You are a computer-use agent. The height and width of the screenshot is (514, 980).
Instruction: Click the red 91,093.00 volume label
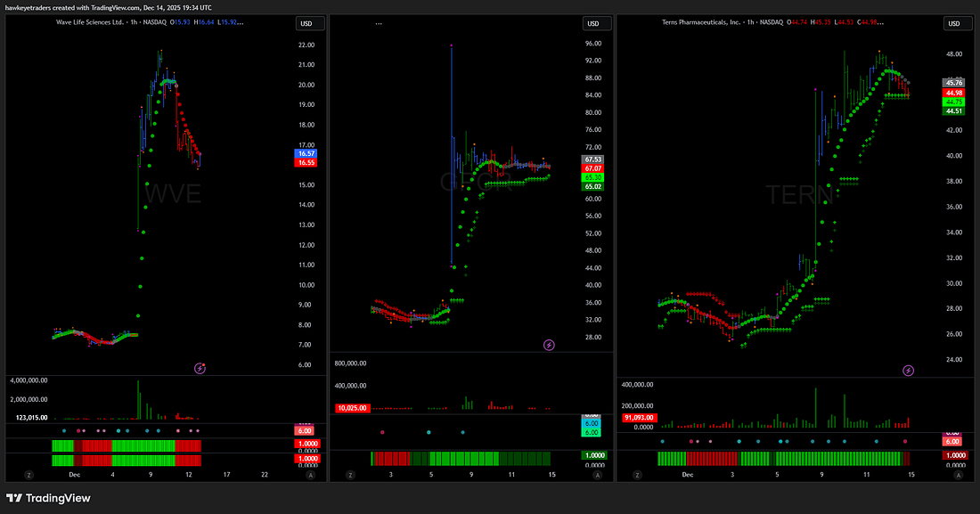tap(639, 418)
